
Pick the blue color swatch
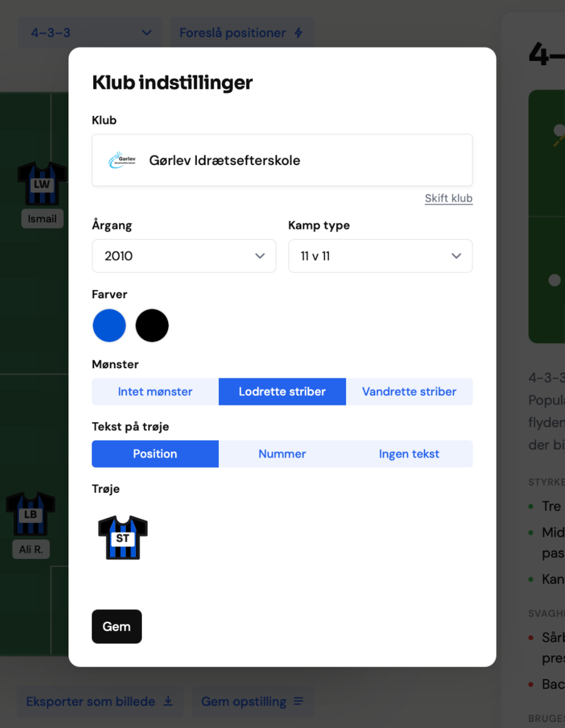109,326
